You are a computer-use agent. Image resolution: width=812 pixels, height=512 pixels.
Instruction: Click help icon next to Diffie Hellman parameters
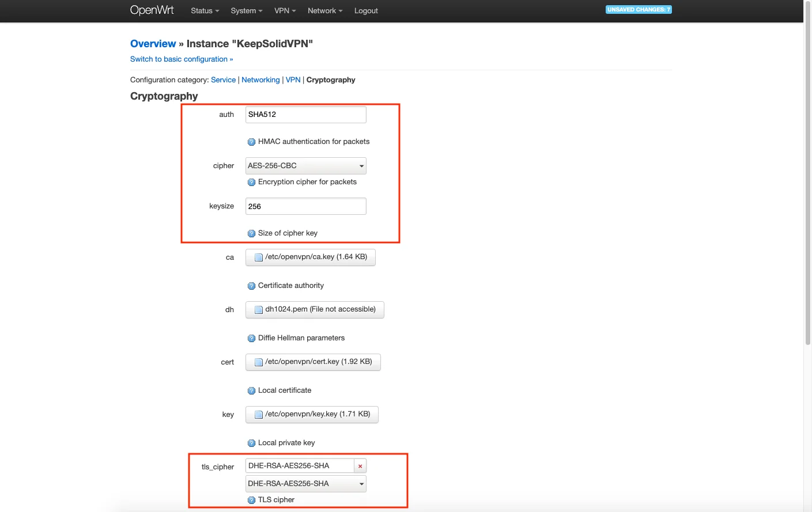[x=251, y=339]
